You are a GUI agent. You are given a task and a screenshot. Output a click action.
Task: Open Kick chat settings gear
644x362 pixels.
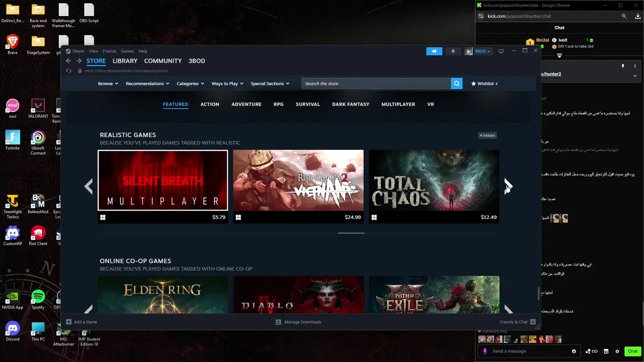(617, 351)
